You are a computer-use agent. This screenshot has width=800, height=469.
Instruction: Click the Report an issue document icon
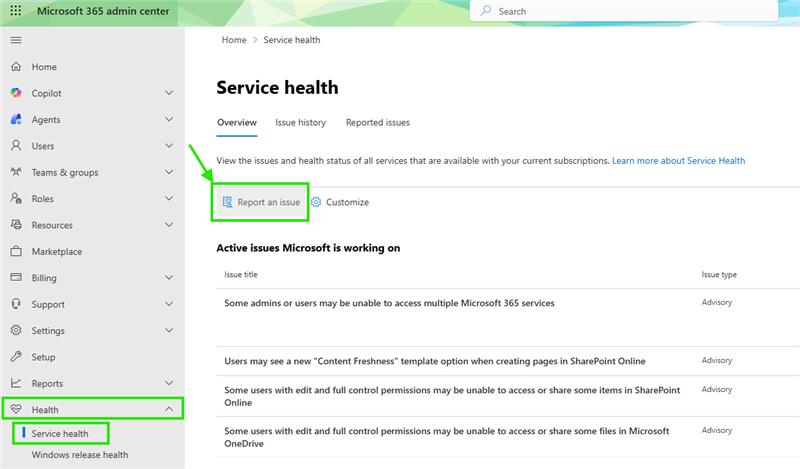[228, 202]
